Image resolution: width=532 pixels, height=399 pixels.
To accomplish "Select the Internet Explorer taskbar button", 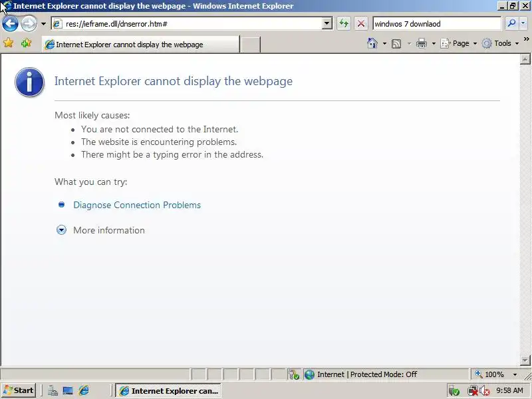I will click(x=168, y=391).
